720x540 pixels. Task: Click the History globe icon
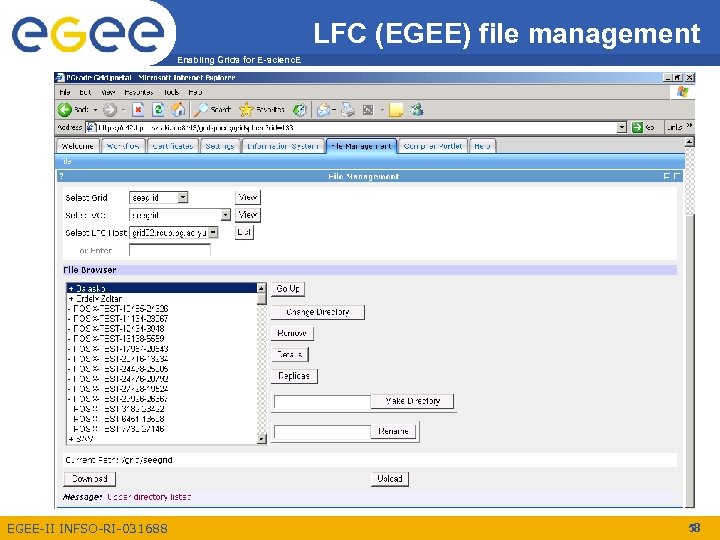click(x=299, y=110)
